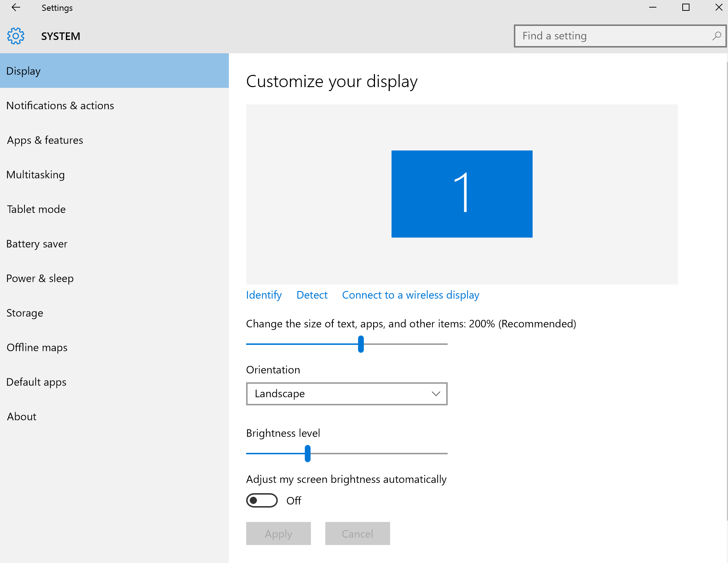
Task: Open Battery saver settings
Action: point(114,243)
